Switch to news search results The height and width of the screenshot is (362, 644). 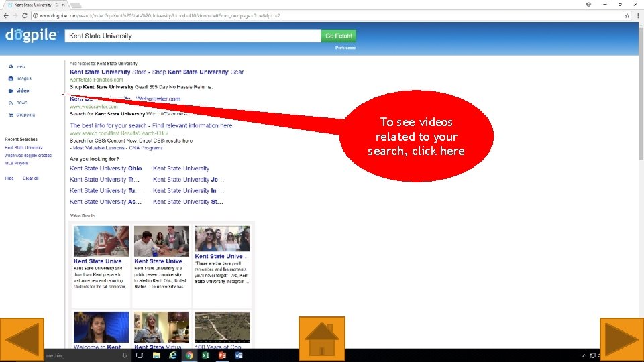pos(21,103)
